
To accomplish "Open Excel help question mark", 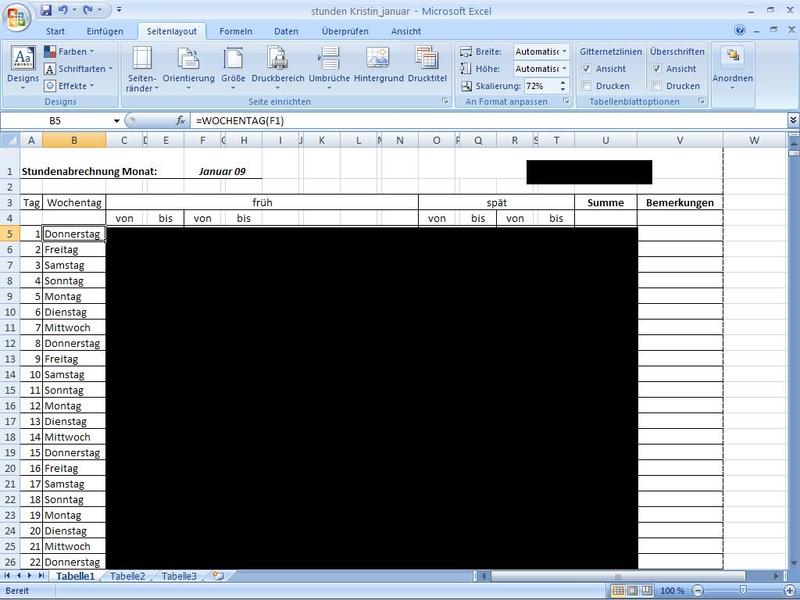I will (x=740, y=30).
